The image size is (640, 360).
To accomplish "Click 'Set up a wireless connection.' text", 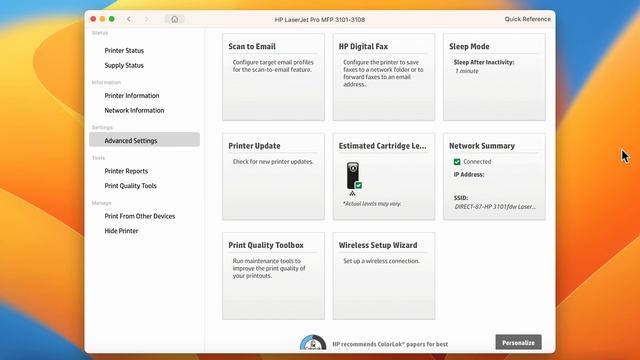I will [381, 261].
